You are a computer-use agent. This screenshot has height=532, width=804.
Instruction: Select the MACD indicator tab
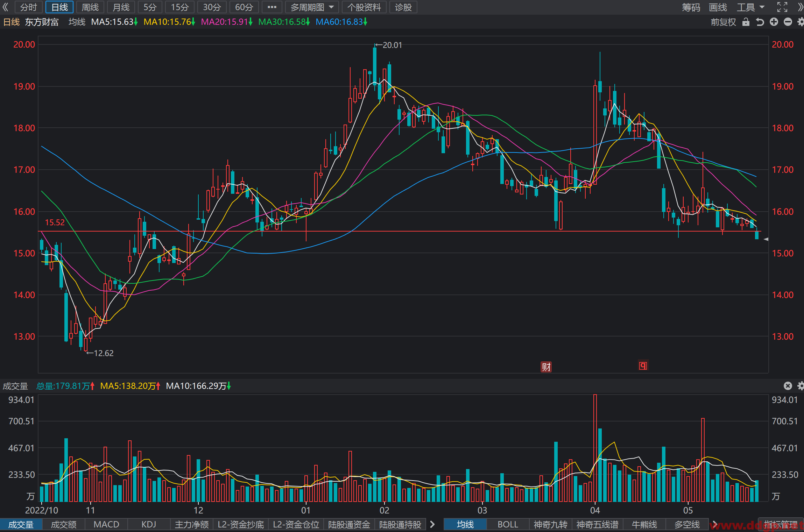point(106,524)
